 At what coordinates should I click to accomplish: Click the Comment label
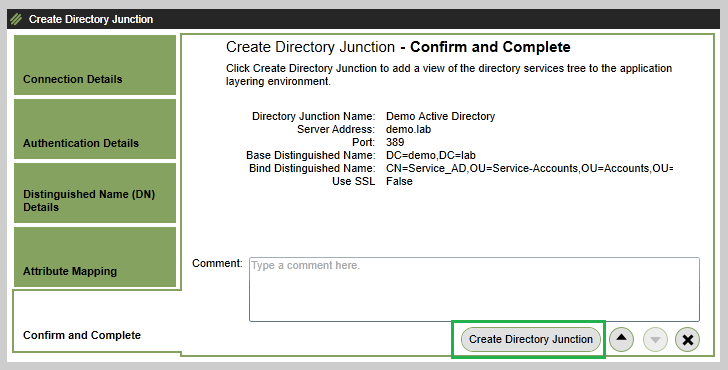pos(217,263)
